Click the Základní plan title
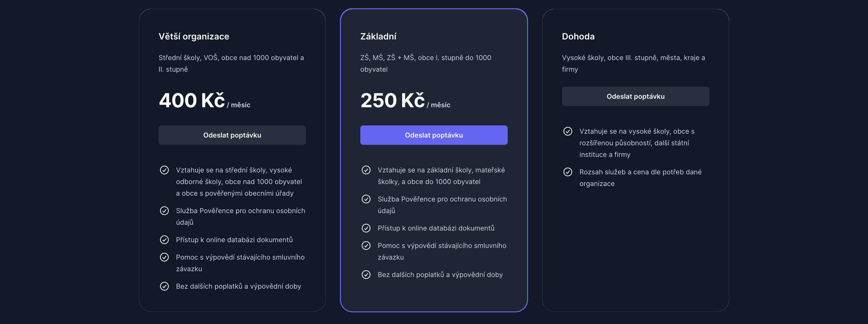The image size is (868, 324). pyautogui.click(x=378, y=37)
